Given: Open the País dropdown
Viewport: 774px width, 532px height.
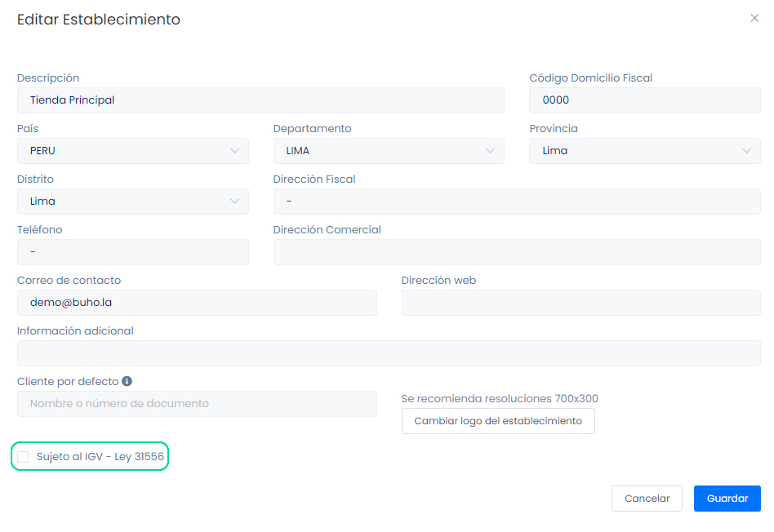Looking at the screenshot, I should pos(132,151).
